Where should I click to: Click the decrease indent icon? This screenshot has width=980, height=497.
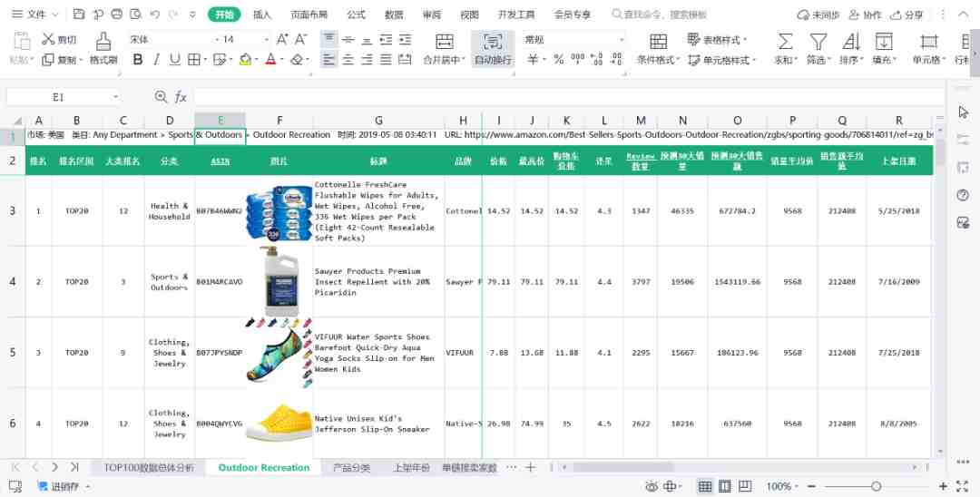(387, 40)
